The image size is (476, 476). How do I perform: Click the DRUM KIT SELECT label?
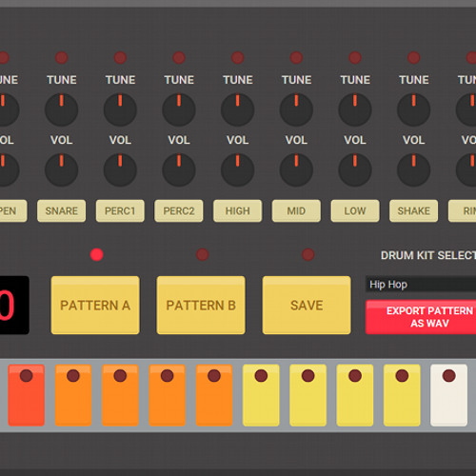tap(428, 255)
